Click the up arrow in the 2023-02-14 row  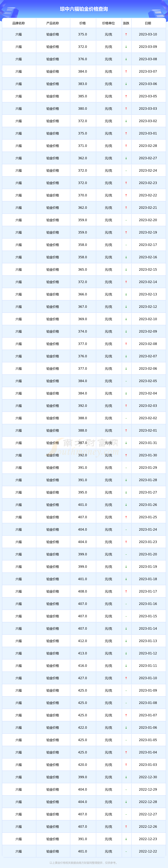pyautogui.click(x=126, y=282)
